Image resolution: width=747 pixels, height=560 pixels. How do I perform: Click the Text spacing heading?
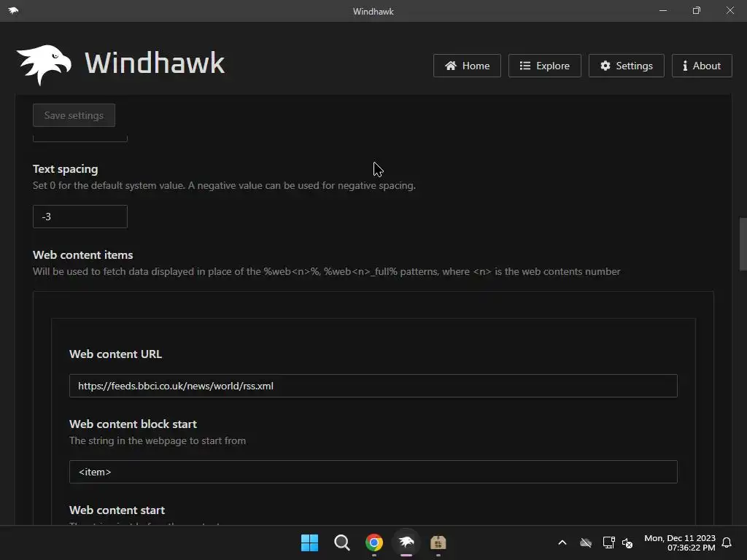65,169
